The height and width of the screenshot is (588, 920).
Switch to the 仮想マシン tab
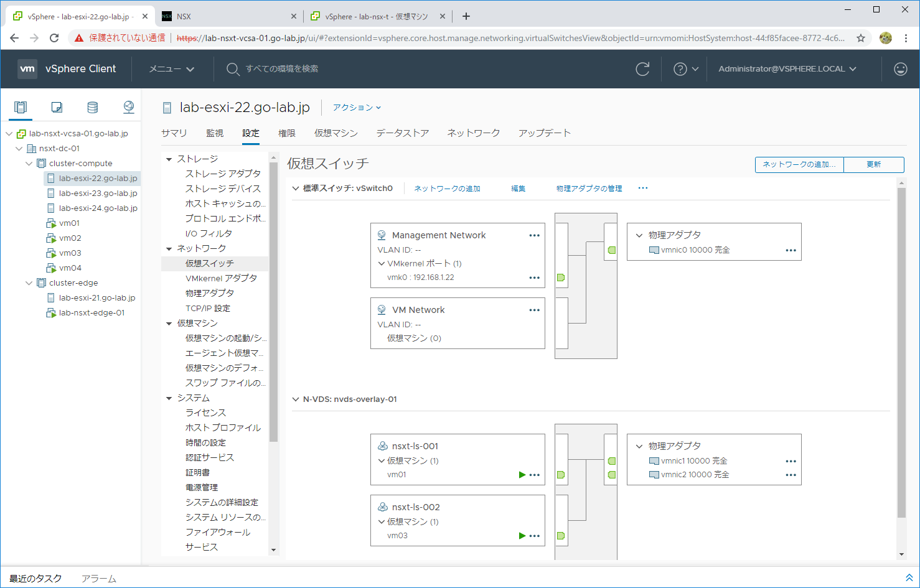(336, 133)
